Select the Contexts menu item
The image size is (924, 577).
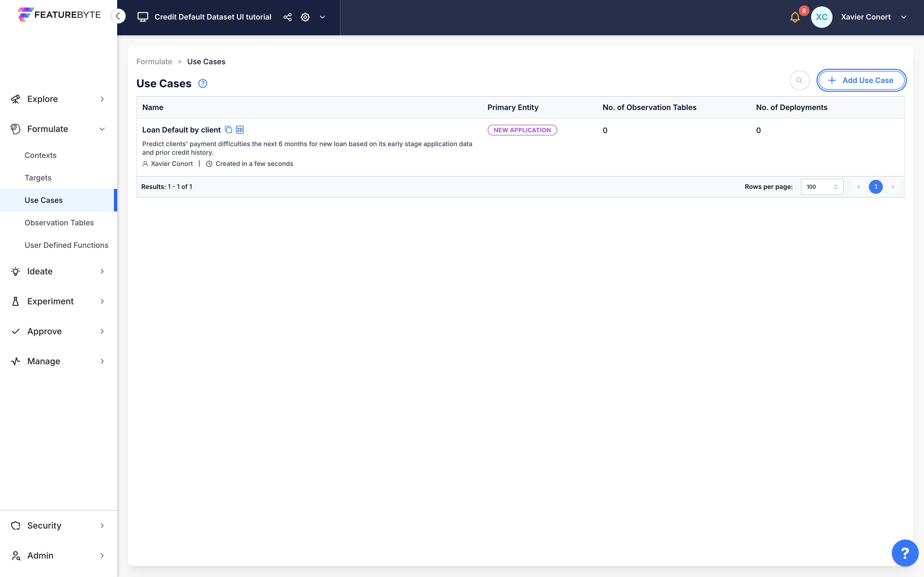(x=40, y=155)
